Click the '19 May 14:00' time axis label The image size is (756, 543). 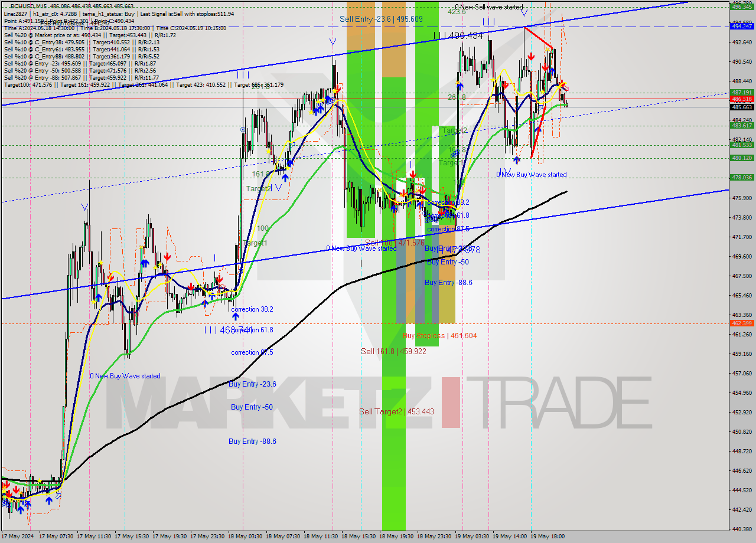tap(510, 537)
